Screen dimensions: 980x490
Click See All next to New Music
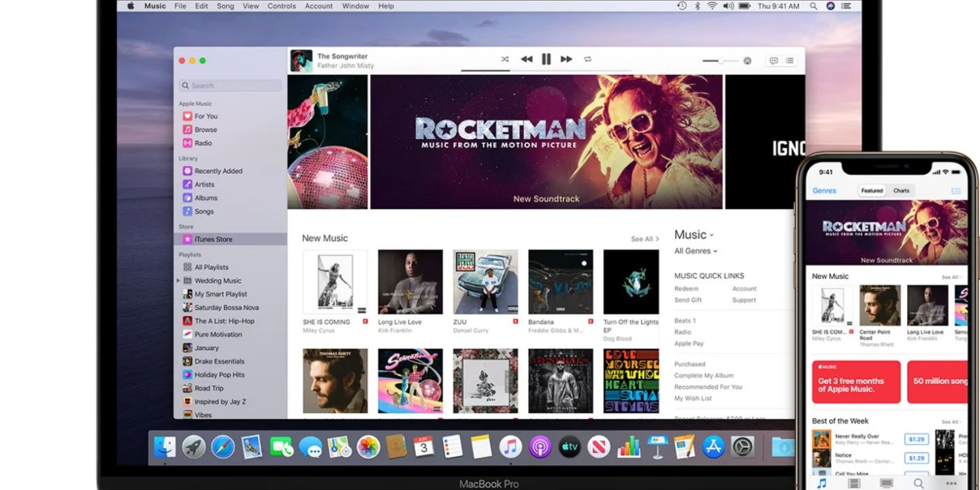[x=644, y=239]
